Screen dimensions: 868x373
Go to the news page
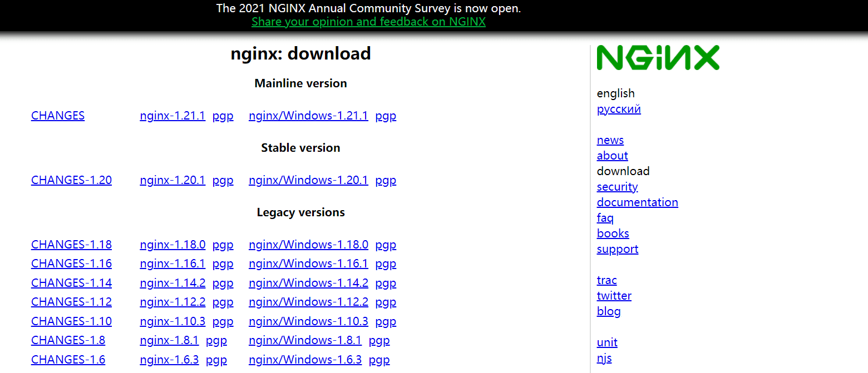coord(610,140)
